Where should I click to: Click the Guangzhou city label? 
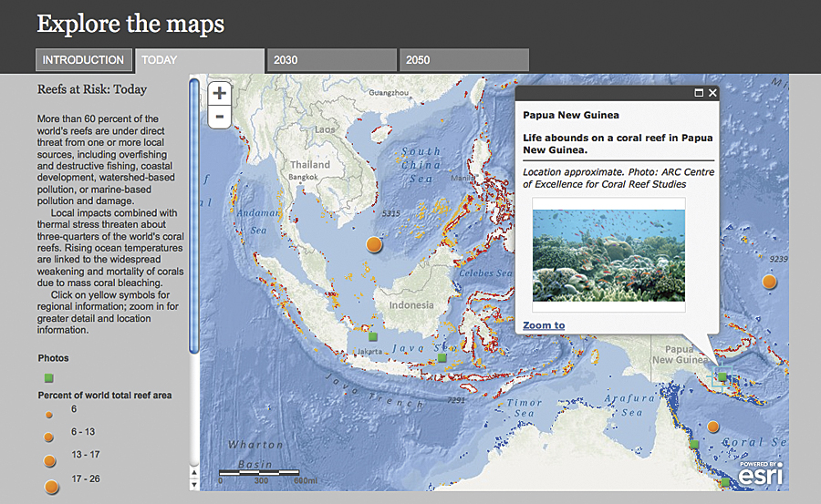[389, 93]
